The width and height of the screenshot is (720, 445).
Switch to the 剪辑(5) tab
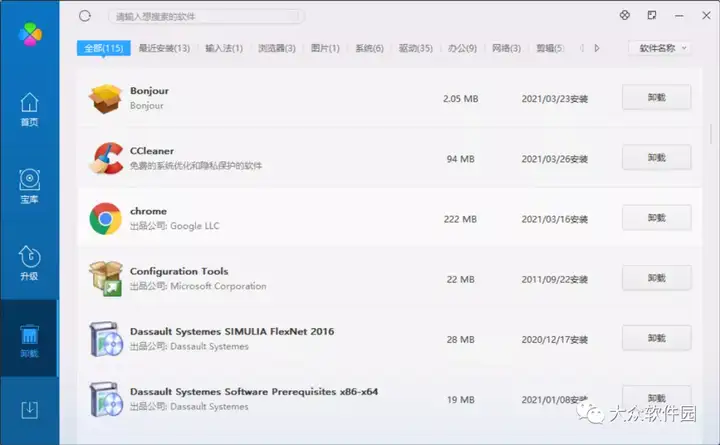550,48
